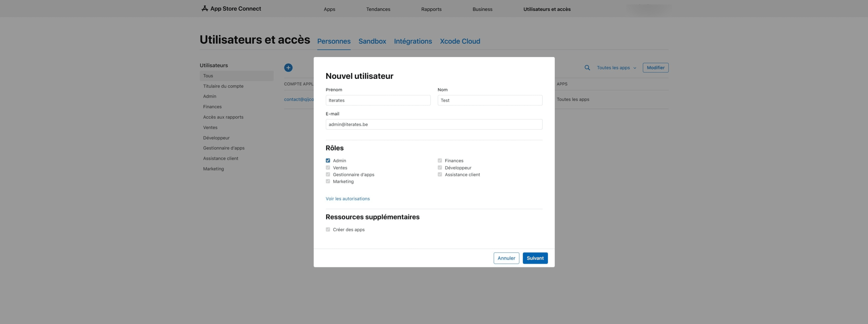Toggle the Finances role checkbox
This screenshot has width=868, height=324.
coord(440,161)
